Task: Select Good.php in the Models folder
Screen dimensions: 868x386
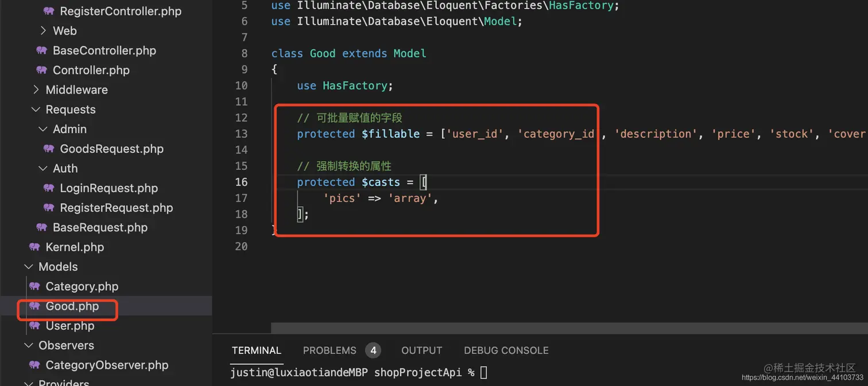Action: coord(72,306)
